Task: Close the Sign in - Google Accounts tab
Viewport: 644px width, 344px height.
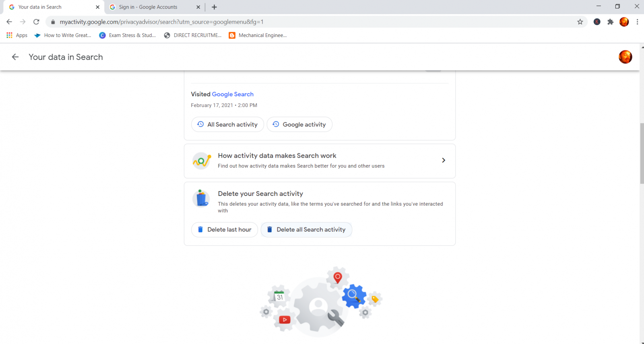Action: (x=198, y=7)
